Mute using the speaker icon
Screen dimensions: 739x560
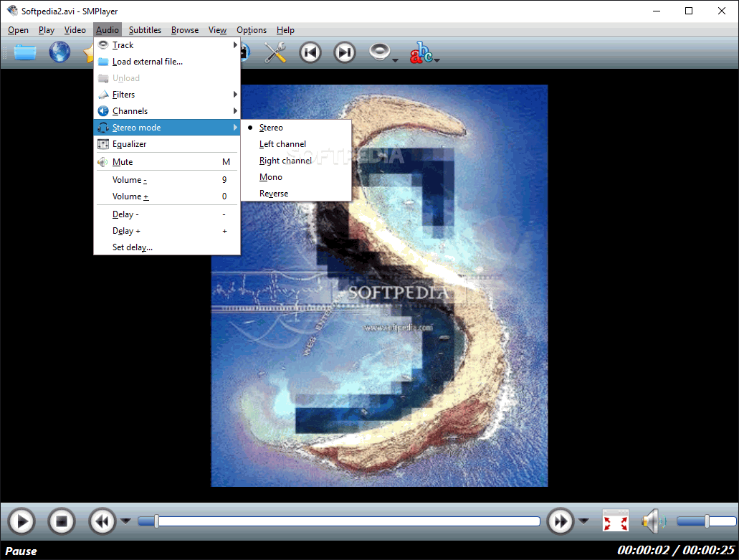(654, 521)
